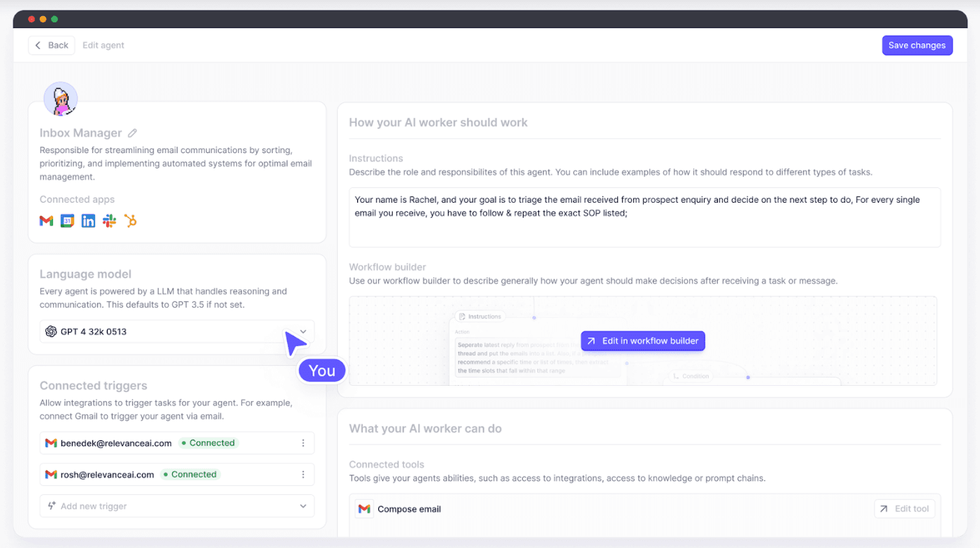Click the chevron on Add new trigger
Viewport: 980px width, 548px height.
[303, 506]
